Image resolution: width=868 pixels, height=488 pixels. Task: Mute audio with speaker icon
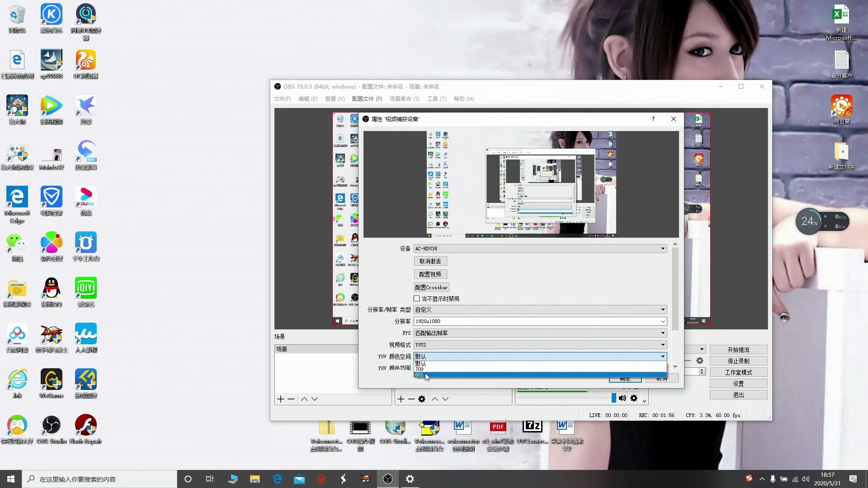click(623, 398)
